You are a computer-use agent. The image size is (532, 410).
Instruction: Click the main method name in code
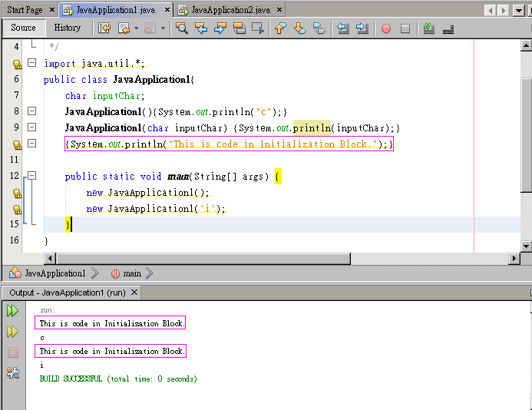tap(178, 177)
